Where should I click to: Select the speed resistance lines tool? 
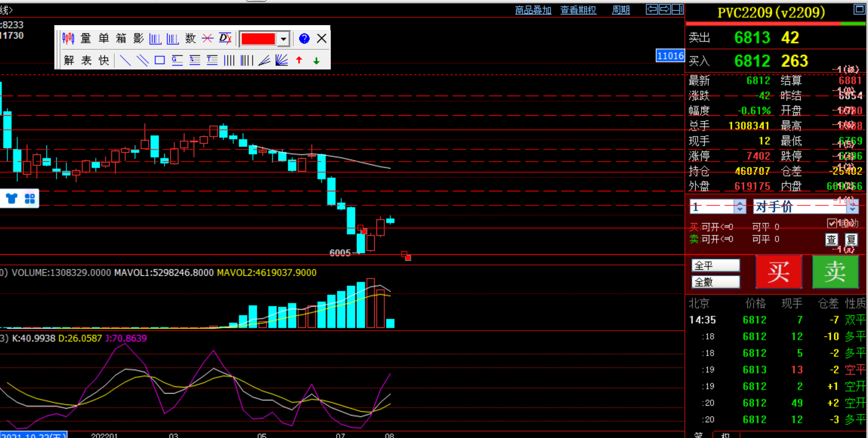click(264, 60)
